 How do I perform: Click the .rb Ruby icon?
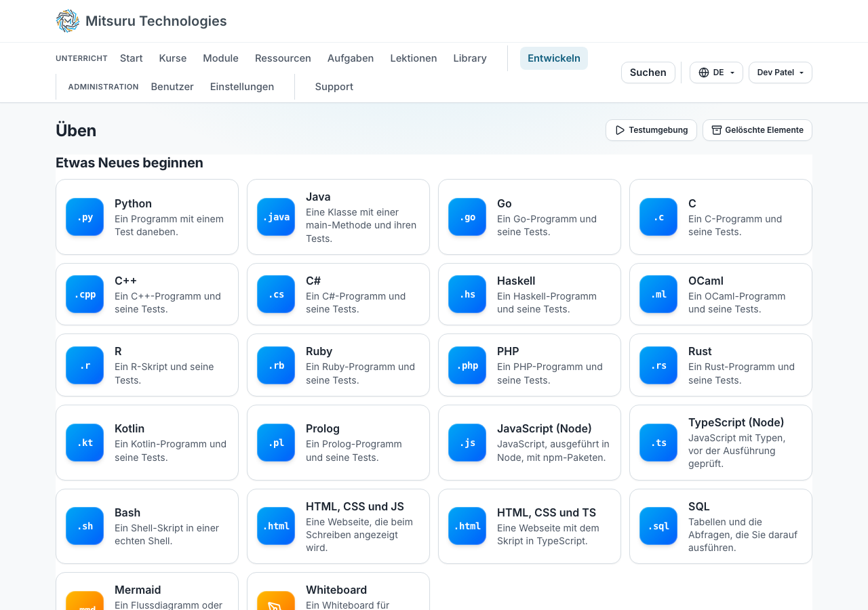point(276,365)
